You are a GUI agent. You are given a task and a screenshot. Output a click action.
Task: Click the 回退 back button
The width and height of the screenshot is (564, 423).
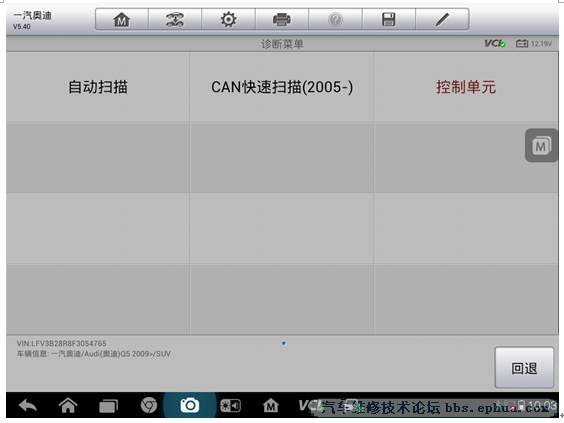click(x=524, y=368)
